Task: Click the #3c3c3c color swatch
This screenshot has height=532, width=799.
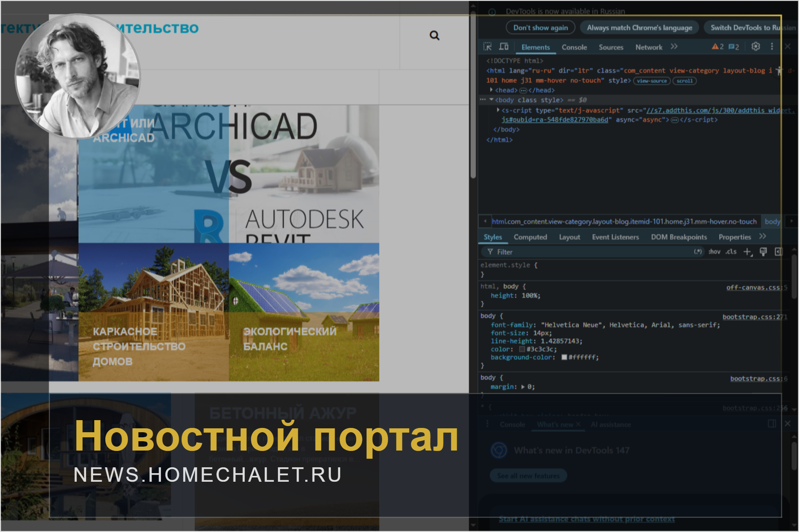Action: coord(522,349)
